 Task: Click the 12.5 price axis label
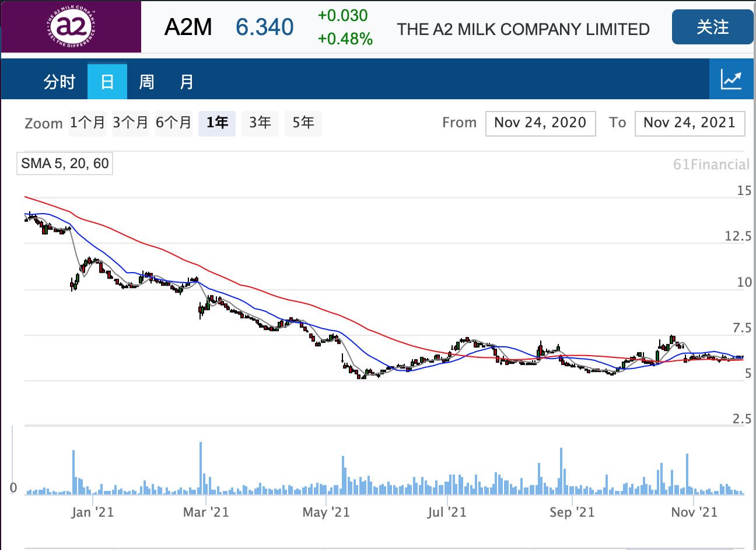pos(738,236)
